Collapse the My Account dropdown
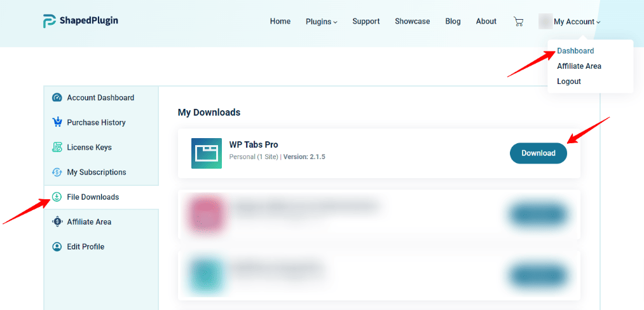 pyautogui.click(x=576, y=22)
